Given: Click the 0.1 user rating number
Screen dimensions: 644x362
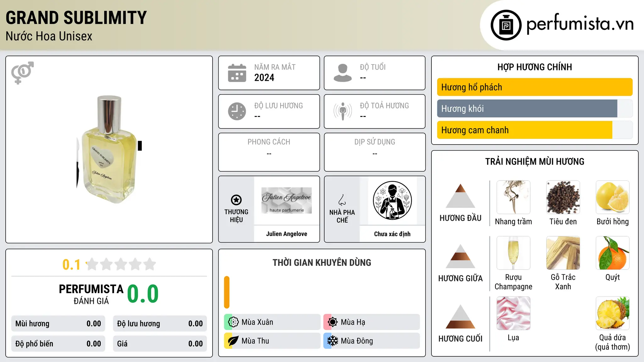Looking at the screenshot, I should 71,265.
